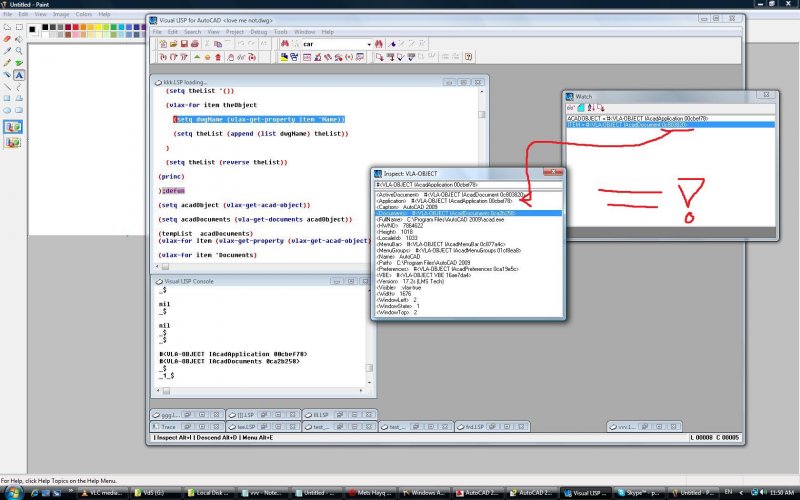Click the system clock showing 11:50 AM
Screen dimensions: 800x500
(781, 493)
